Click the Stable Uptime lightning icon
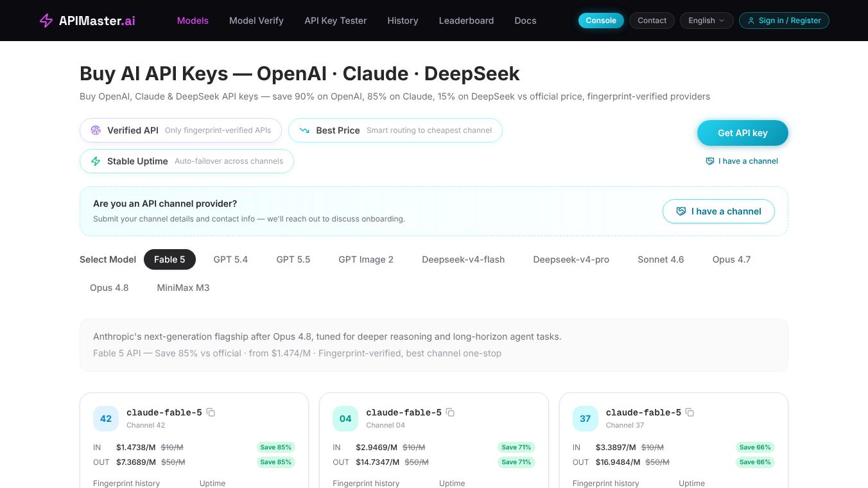868x488 pixels. click(x=96, y=161)
